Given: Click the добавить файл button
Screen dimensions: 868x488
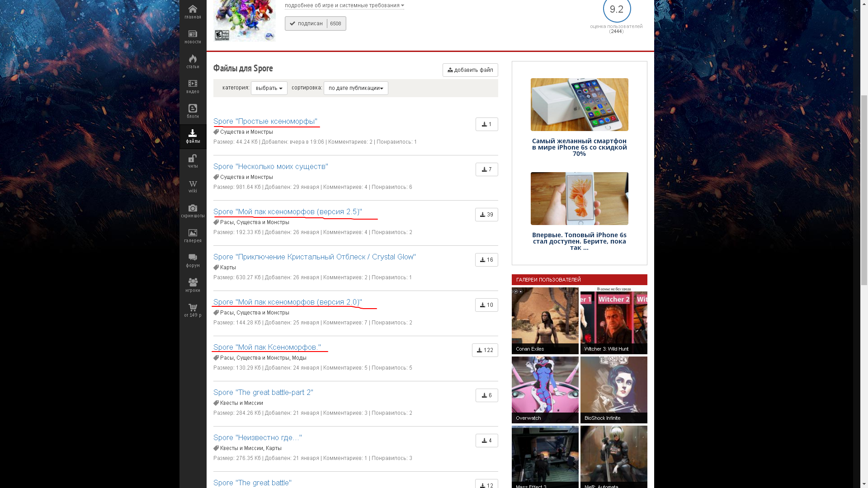Looking at the screenshot, I should 470,70.
